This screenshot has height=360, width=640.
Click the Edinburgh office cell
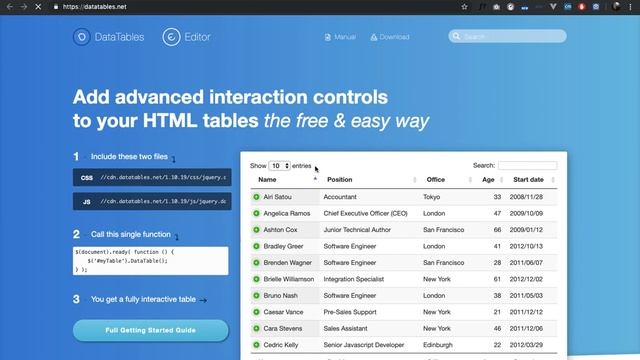click(x=438, y=345)
